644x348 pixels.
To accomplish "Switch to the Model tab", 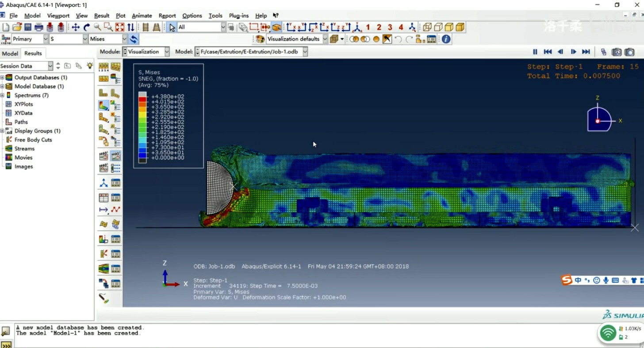I will [10, 54].
